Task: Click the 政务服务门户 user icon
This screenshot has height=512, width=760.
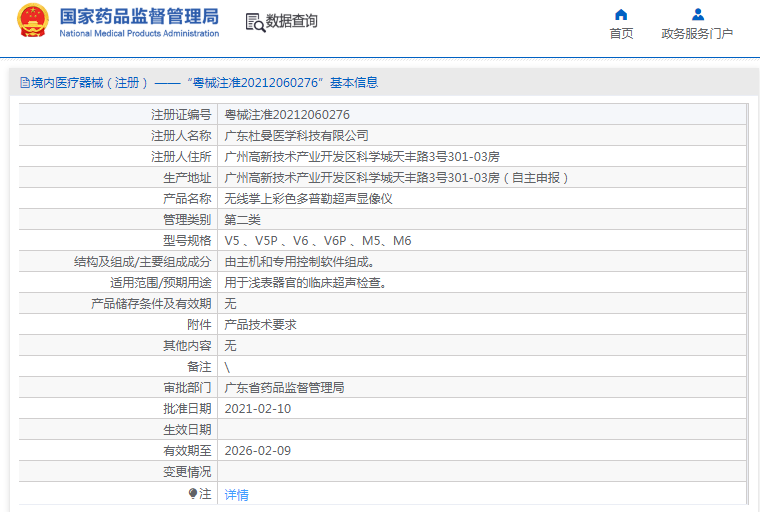Action: (698, 15)
